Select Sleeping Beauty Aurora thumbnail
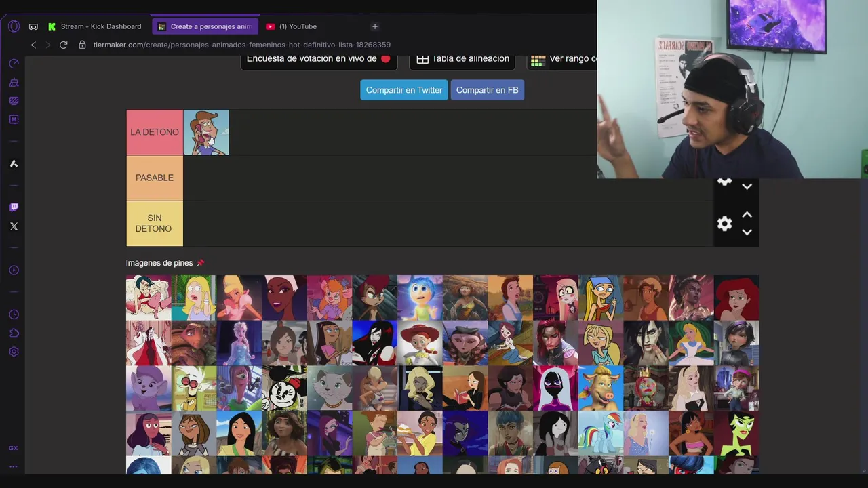868x488 pixels. click(691, 388)
